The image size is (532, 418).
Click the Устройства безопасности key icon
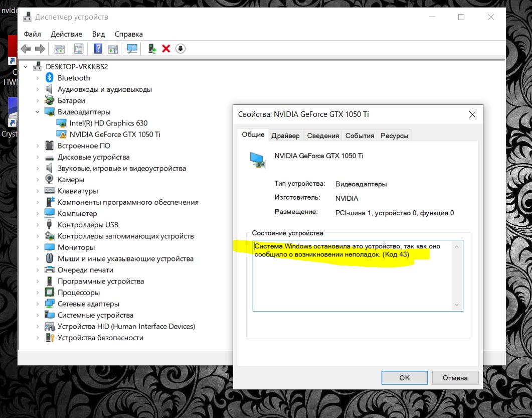click(50, 337)
